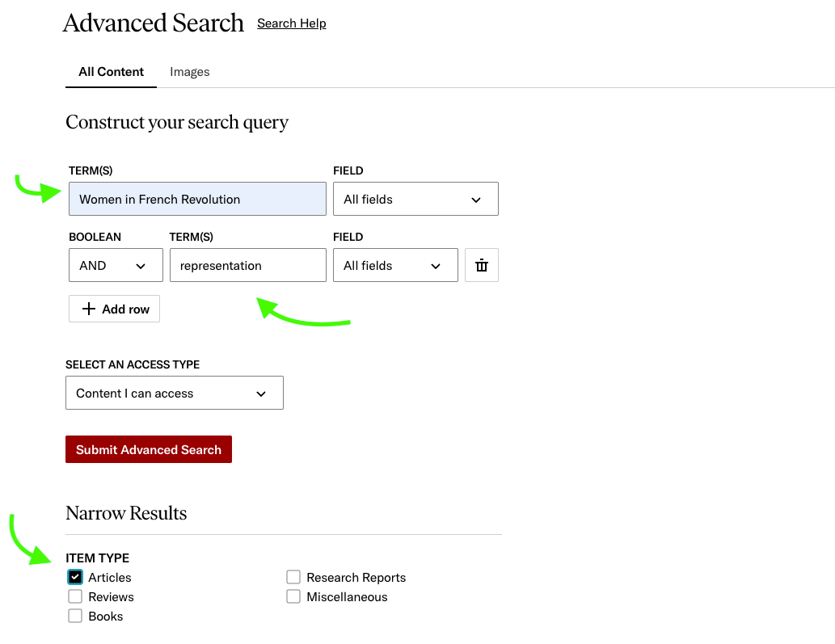The image size is (835, 644).
Task: Select the All Content tab
Action: pyautogui.click(x=111, y=72)
